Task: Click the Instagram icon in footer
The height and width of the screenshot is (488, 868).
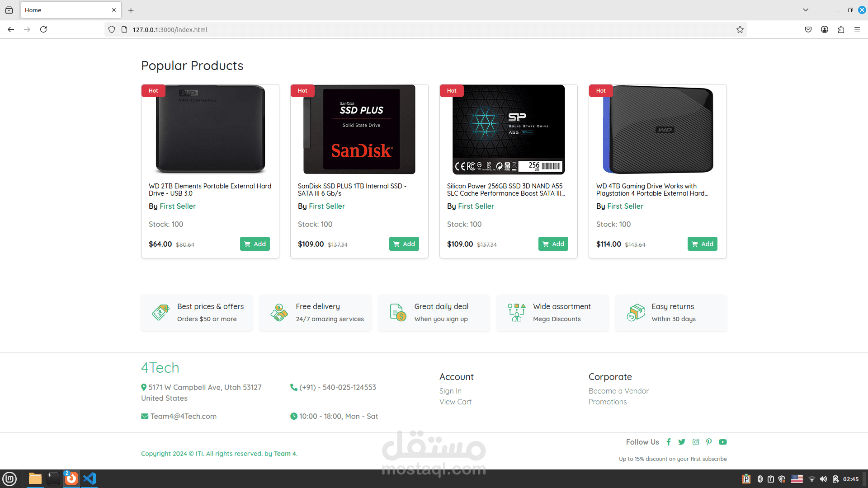Action: [x=696, y=442]
